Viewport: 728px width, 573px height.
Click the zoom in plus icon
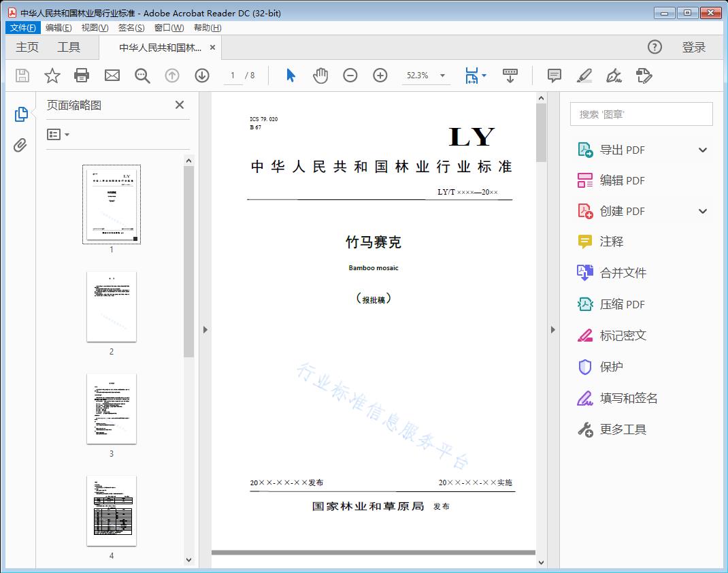[380, 76]
